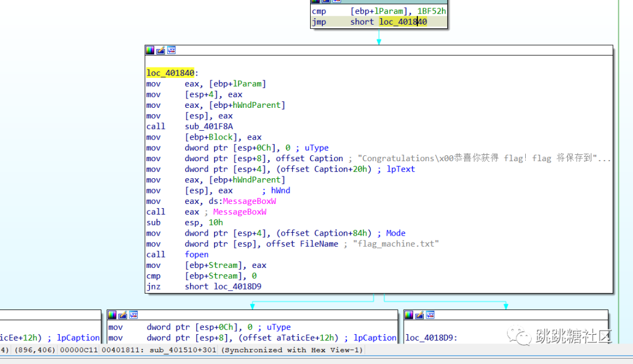Click the status bar offset '00000C11'

click(79, 350)
